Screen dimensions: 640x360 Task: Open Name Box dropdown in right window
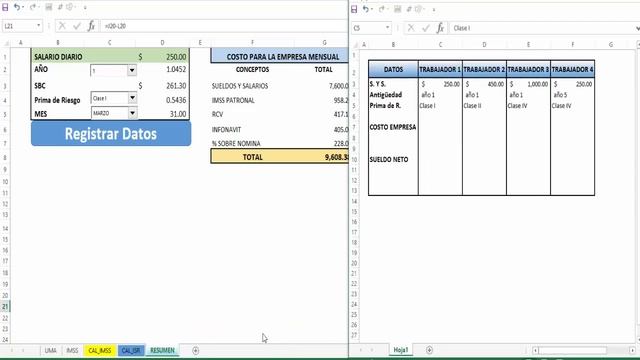[387, 28]
